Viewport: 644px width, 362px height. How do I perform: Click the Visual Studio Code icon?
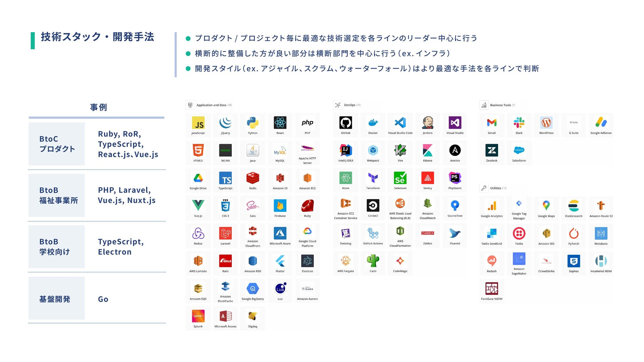(x=400, y=123)
